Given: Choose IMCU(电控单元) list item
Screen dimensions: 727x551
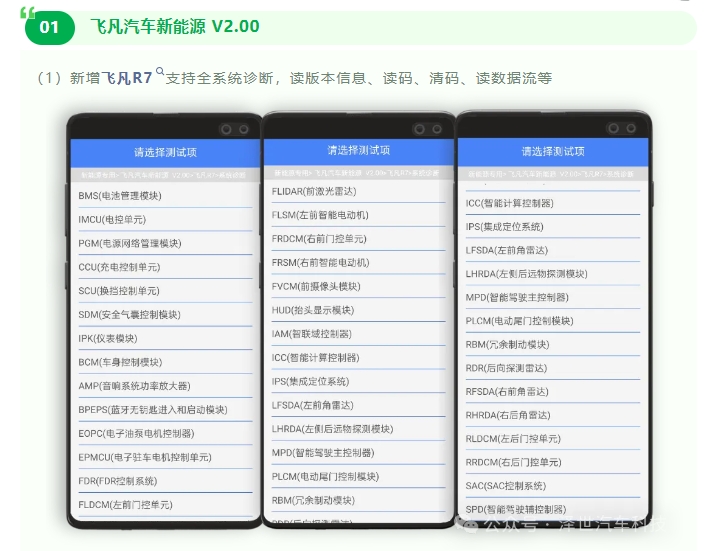Looking at the screenshot, I should click(165, 219).
